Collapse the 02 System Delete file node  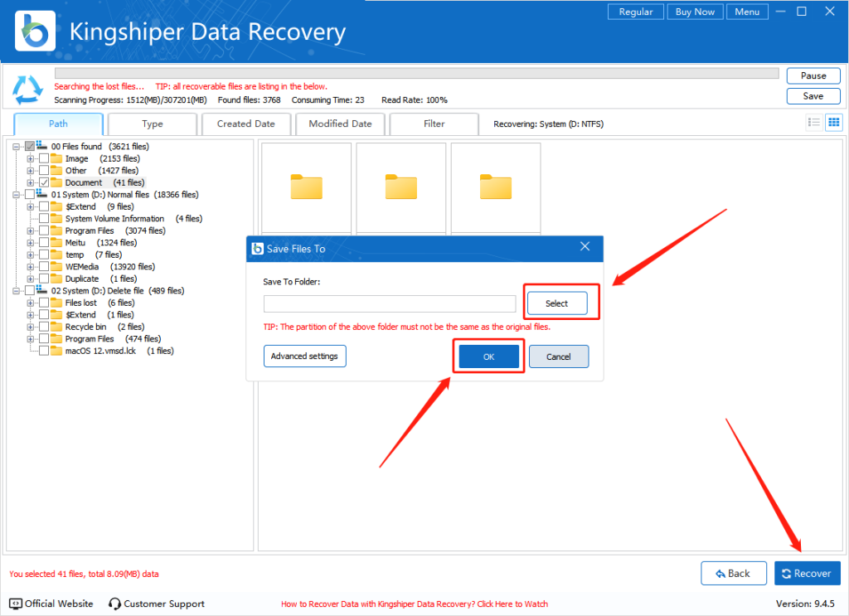click(x=17, y=291)
